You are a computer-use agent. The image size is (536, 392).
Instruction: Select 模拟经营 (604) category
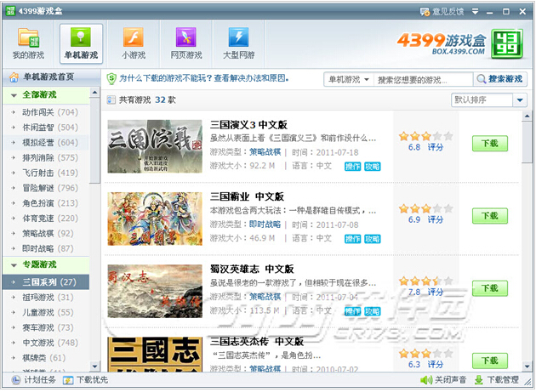[x=46, y=143]
